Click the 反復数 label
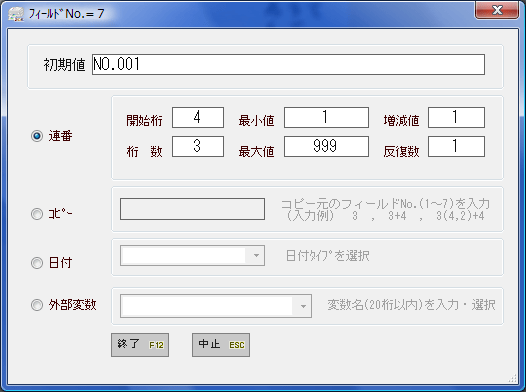Screen dimensions: 526x392 tap(401, 152)
